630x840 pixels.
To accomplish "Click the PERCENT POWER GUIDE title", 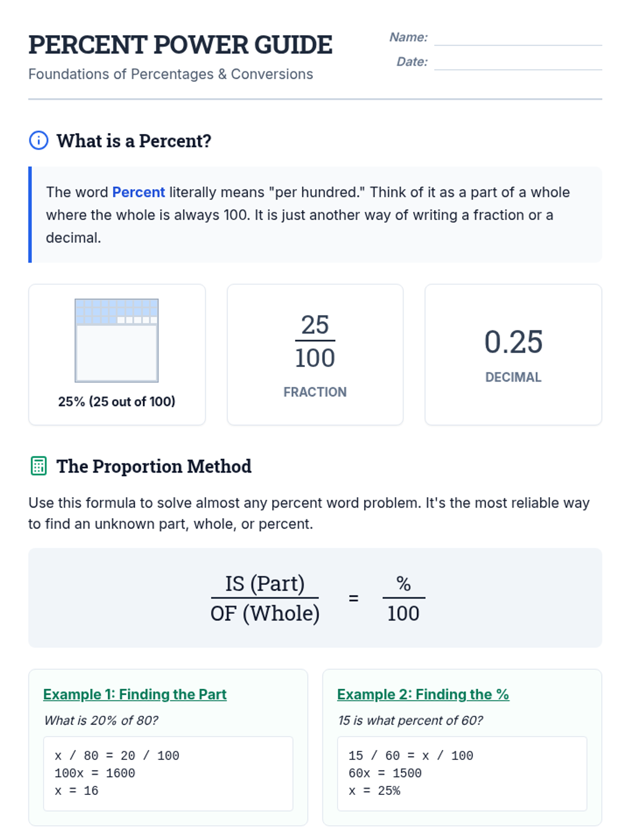I will 180,45.
